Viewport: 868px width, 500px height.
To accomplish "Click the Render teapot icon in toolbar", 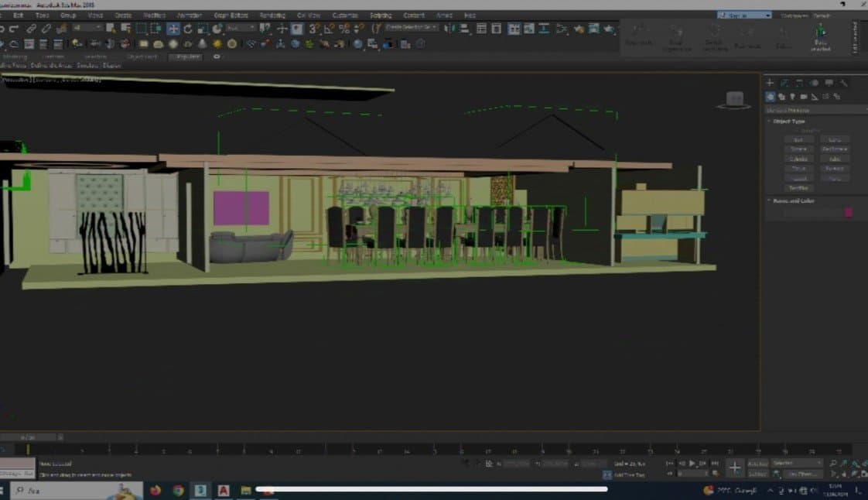I will pyautogui.click(x=609, y=29).
